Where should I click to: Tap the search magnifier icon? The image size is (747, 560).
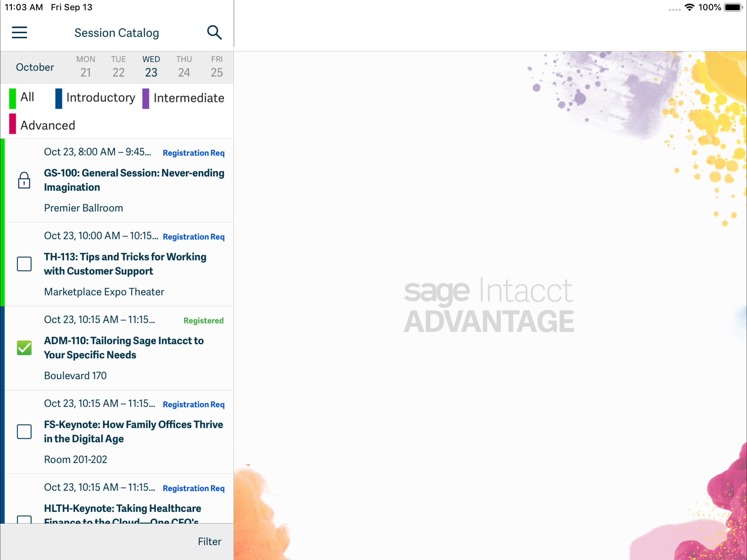214,33
